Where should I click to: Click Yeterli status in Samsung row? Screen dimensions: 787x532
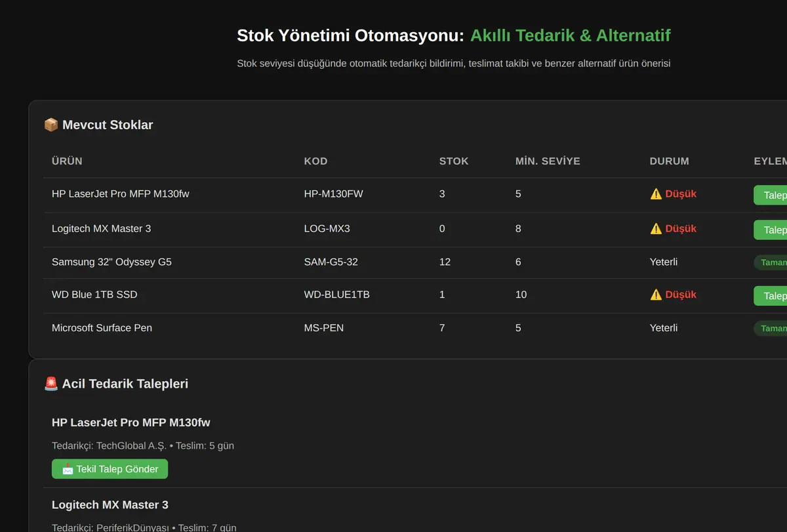pyautogui.click(x=664, y=262)
